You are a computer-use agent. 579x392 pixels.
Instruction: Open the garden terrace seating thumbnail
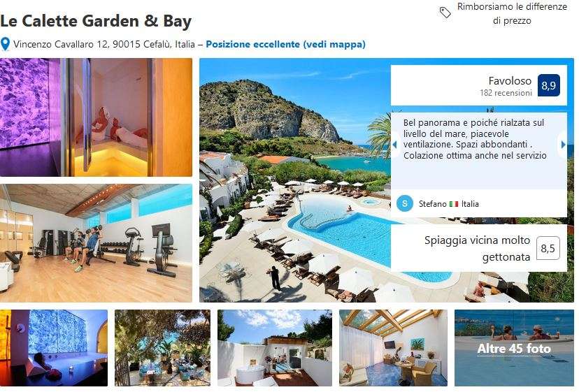[x=162, y=348]
